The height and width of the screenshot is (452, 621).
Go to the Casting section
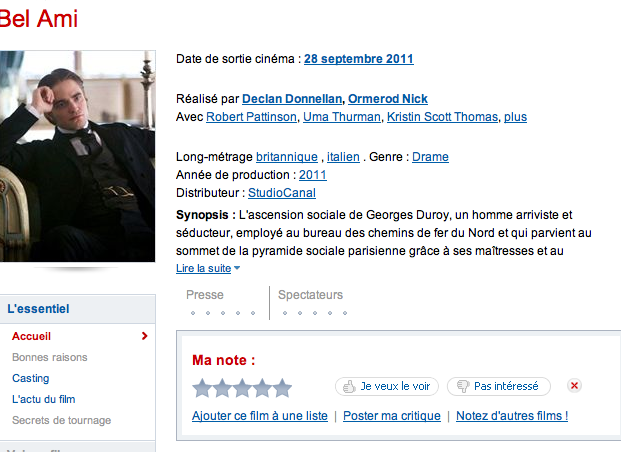click(31, 378)
